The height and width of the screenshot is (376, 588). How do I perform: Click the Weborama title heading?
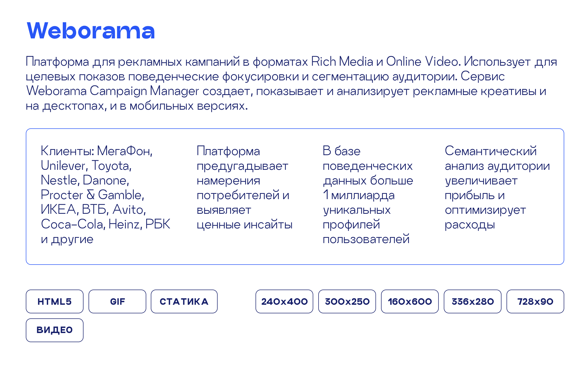click(x=91, y=31)
